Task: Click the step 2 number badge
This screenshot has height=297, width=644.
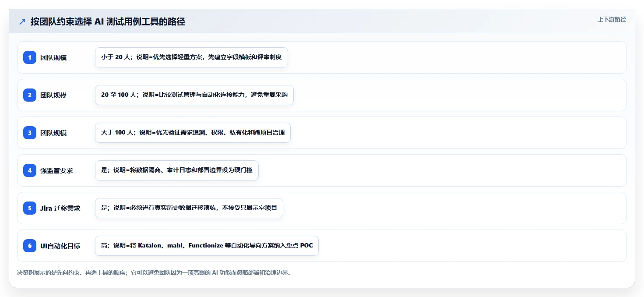Action: (x=30, y=95)
